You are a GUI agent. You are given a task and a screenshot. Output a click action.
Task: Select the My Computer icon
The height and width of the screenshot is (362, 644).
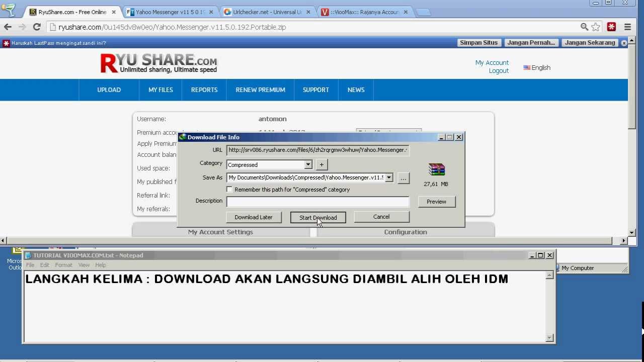557,268
